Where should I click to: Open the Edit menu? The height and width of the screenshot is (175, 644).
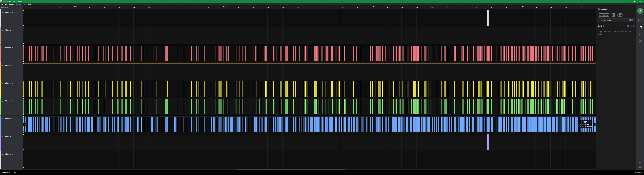(x=6, y=4)
